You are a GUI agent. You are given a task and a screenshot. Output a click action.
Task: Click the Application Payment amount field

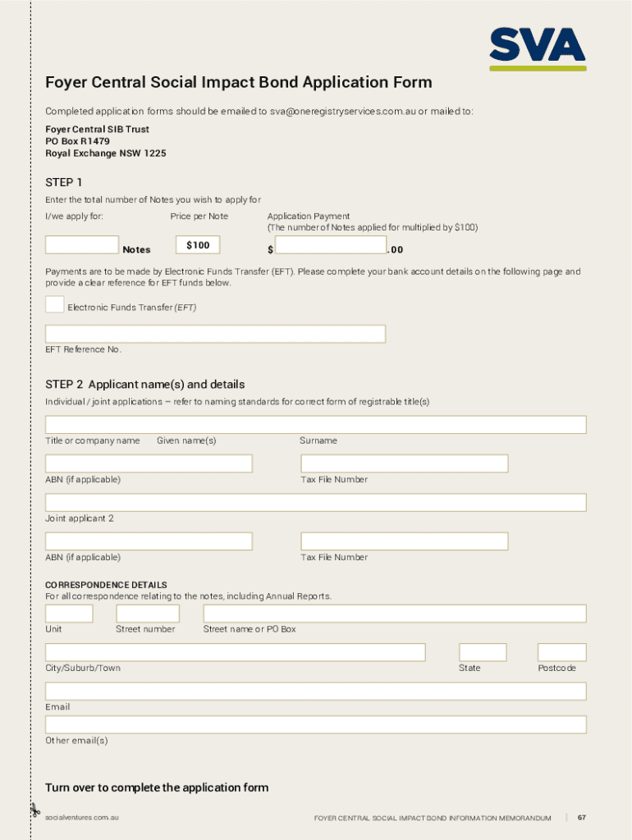tap(331, 244)
